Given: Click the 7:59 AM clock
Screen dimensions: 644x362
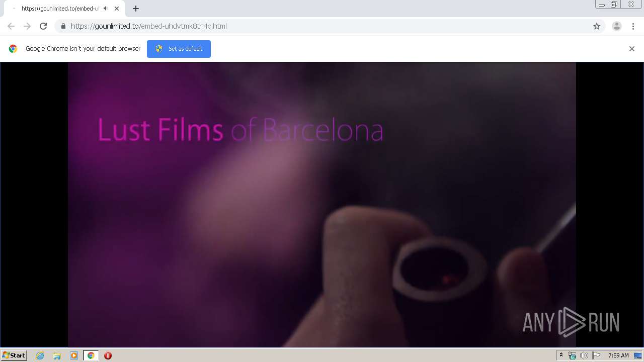Looking at the screenshot, I should click(618, 355).
